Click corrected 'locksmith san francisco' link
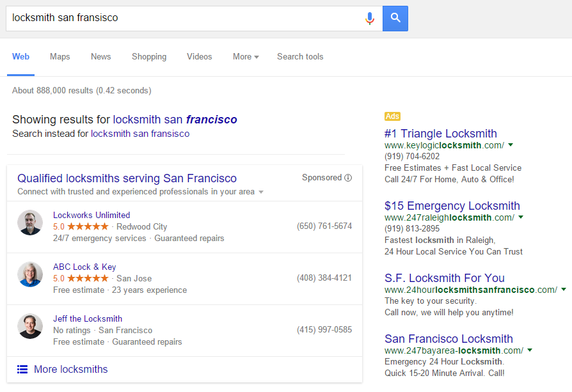572x392 pixels. coord(175,119)
